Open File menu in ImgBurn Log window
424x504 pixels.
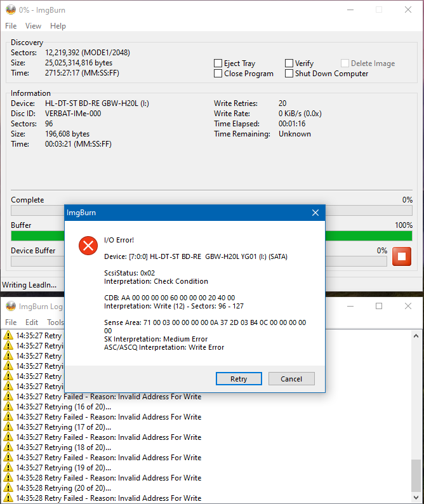[11, 322]
